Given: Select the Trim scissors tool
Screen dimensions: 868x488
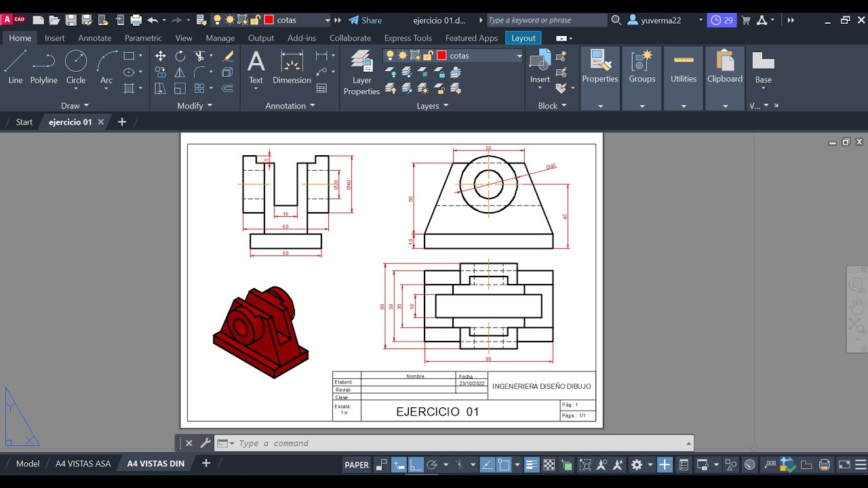Looking at the screenshot, I should click(x=199, y=56).
